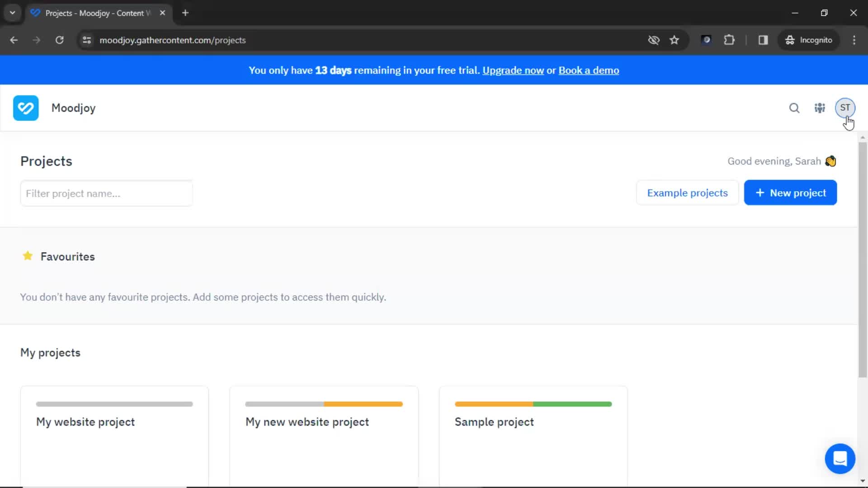Click the Example projects button
Viewport: 868px width, 488px height.
[687, 192]
